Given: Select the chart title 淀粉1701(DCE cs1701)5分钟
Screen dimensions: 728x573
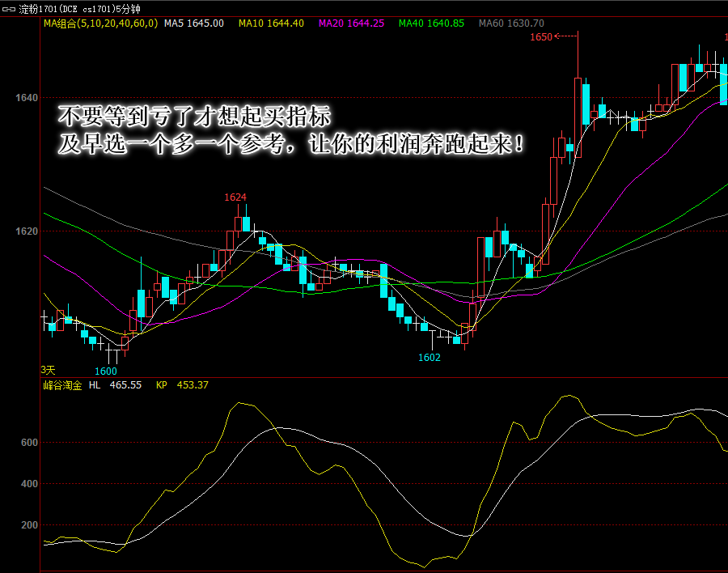Looking at the screenshot, I should [79, 9].
